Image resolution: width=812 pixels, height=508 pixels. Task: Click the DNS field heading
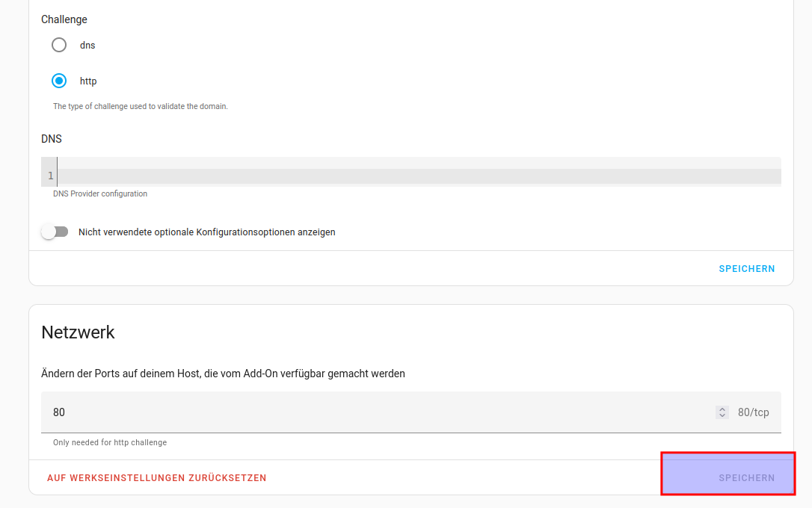52,139
